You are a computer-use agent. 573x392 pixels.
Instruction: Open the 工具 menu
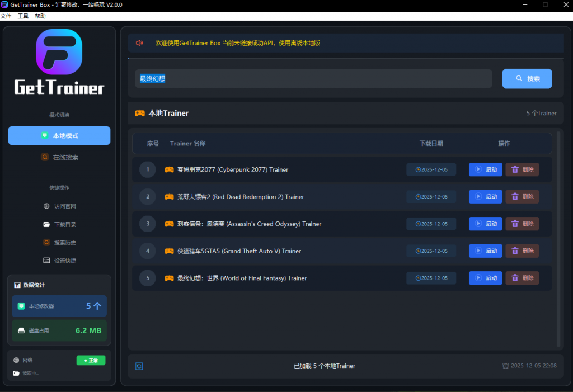[x=23, y=16]
